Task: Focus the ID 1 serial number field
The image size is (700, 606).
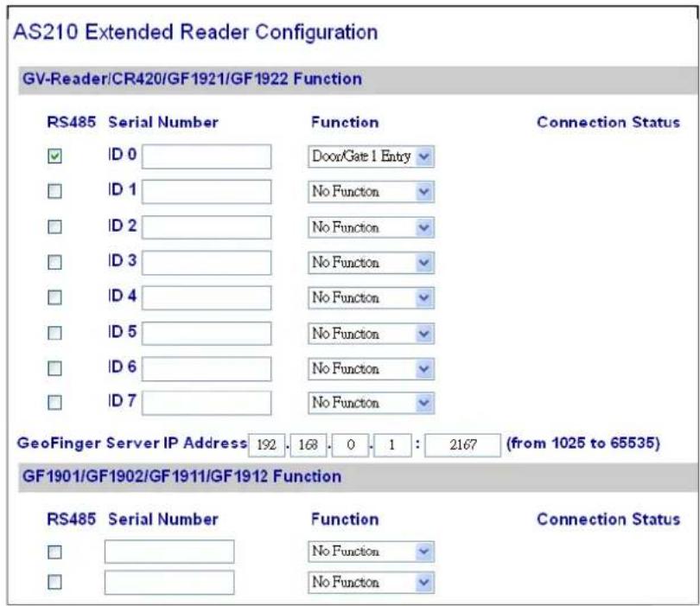Action: click(x=207, y=192)
